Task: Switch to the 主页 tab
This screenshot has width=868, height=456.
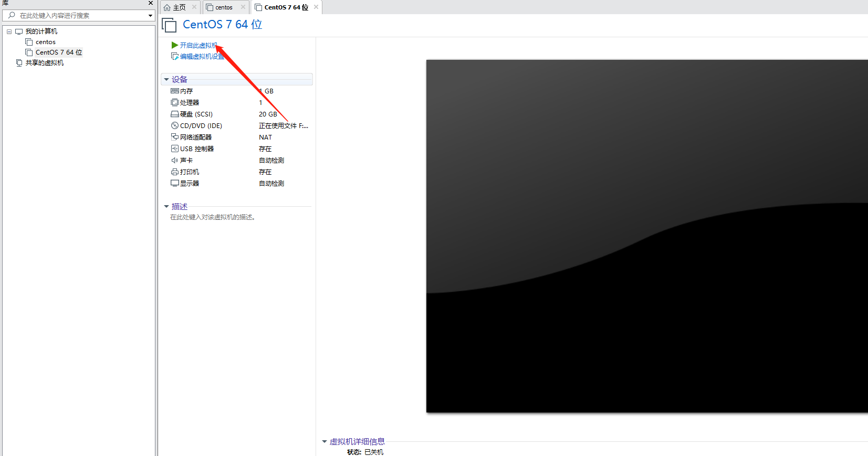Action: pyautogui.click(x=180, y=7)
